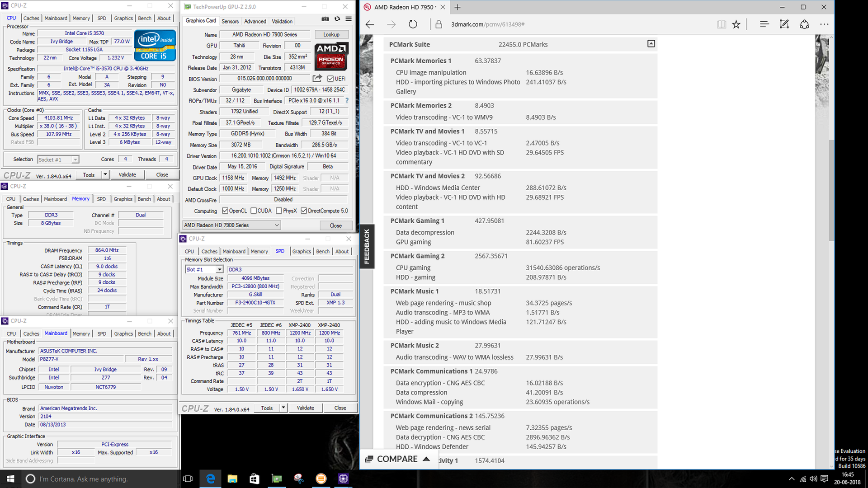Take a GPU-Z screenshot with camera icon

(325, 19)
